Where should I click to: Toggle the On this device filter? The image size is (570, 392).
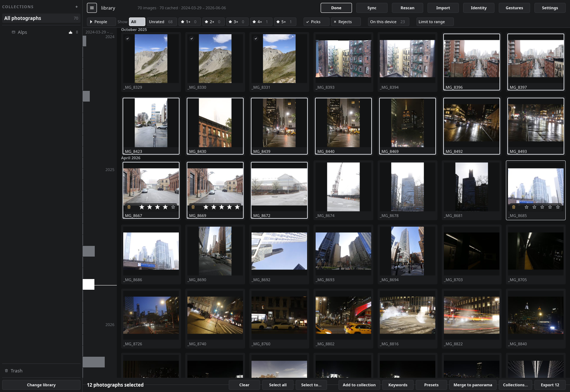coord(388,22)
